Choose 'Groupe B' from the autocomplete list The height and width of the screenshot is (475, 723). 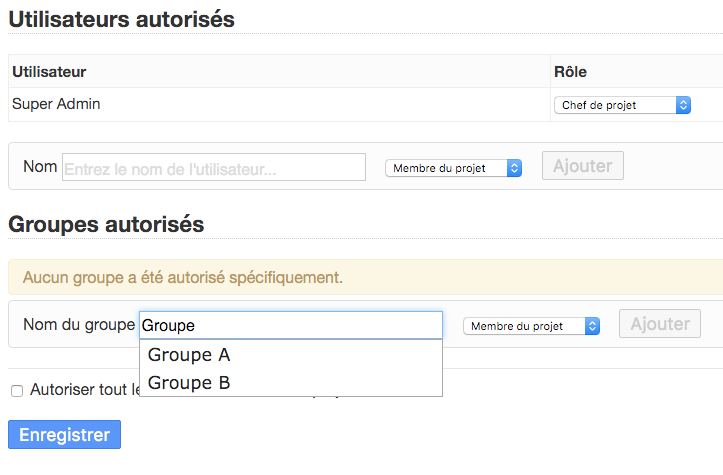190,383
